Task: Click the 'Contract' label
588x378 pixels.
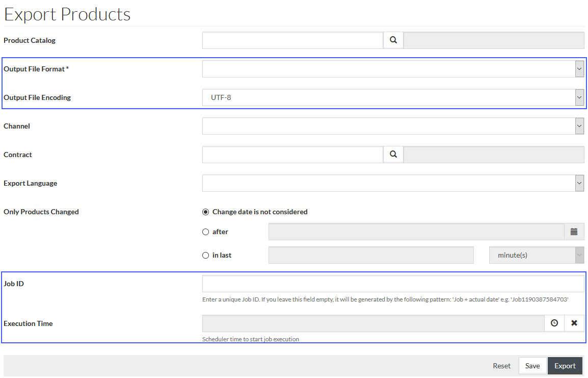Action: click(18, 155)
